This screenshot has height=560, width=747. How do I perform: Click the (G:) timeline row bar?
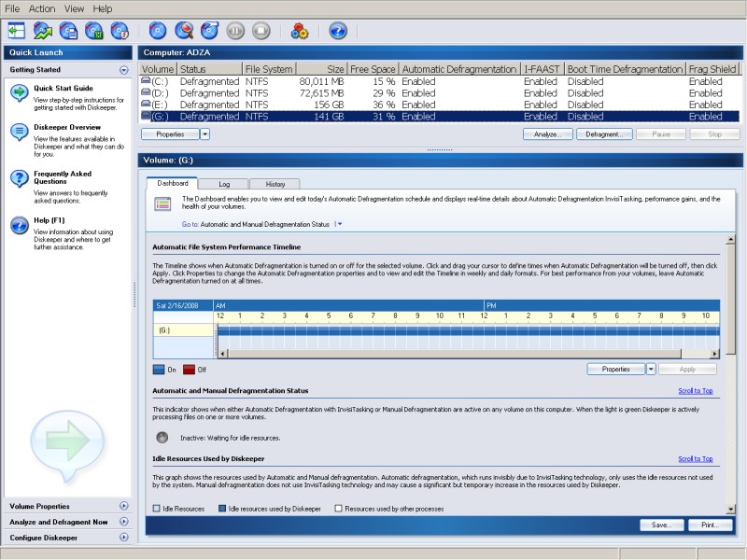point(468,330)
